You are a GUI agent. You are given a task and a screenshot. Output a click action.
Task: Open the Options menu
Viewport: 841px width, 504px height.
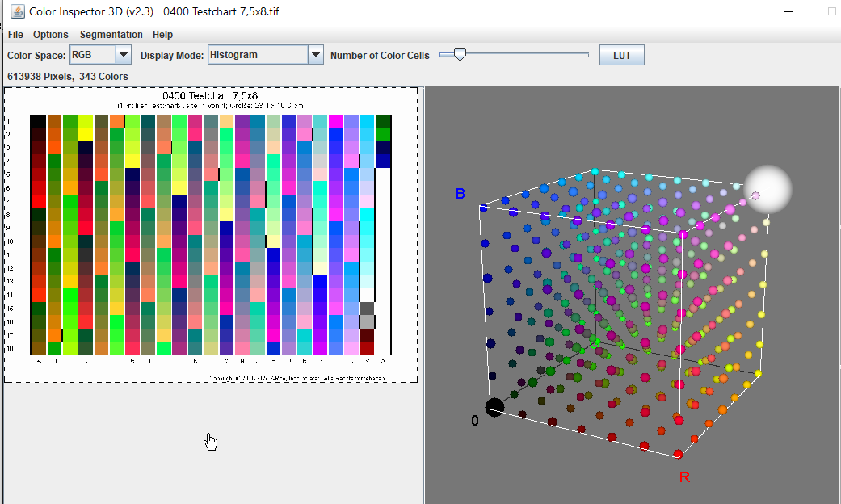[51, 35]
